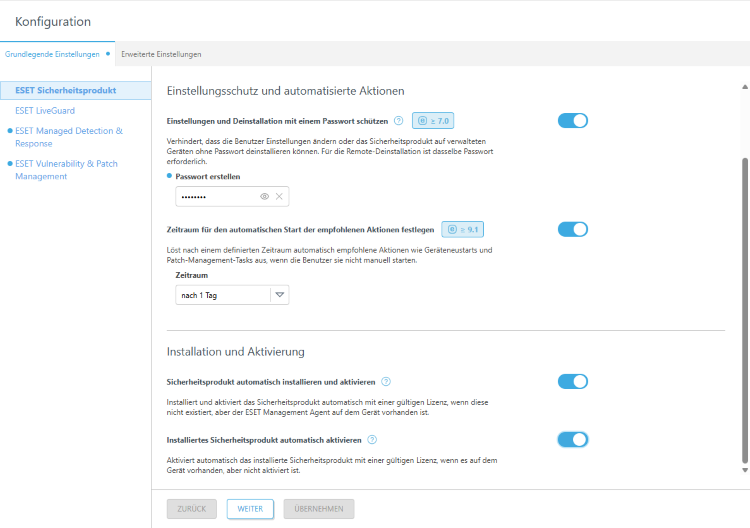Toggle automatic activation of installed product
Image resolution: width=750 pixels, height=528 pixels.
click(573, 440)
